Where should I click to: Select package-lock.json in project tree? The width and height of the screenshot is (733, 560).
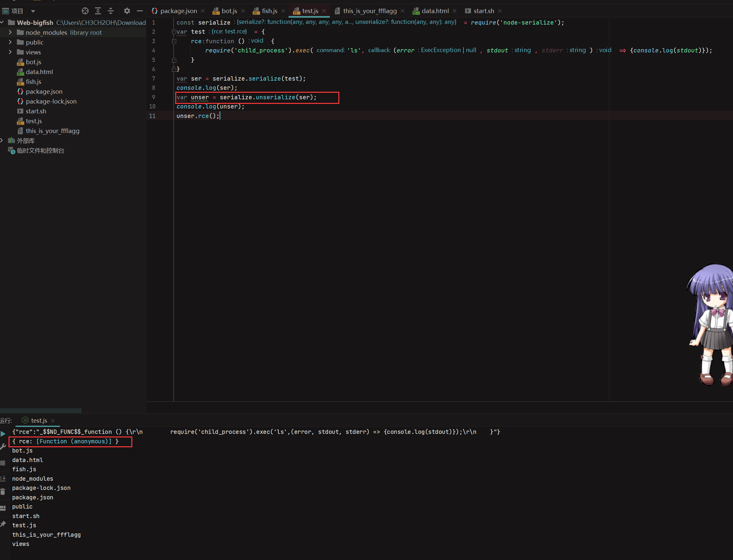coord(51,101)
